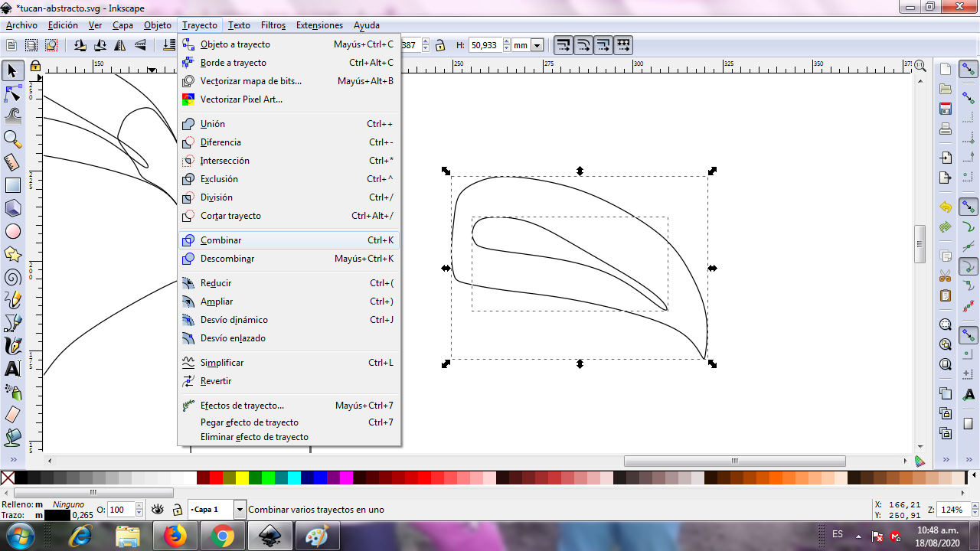Click the Rotate 90 counter-clockwise icon
This screenshot has height=551, width=980.
click(80, 45)
